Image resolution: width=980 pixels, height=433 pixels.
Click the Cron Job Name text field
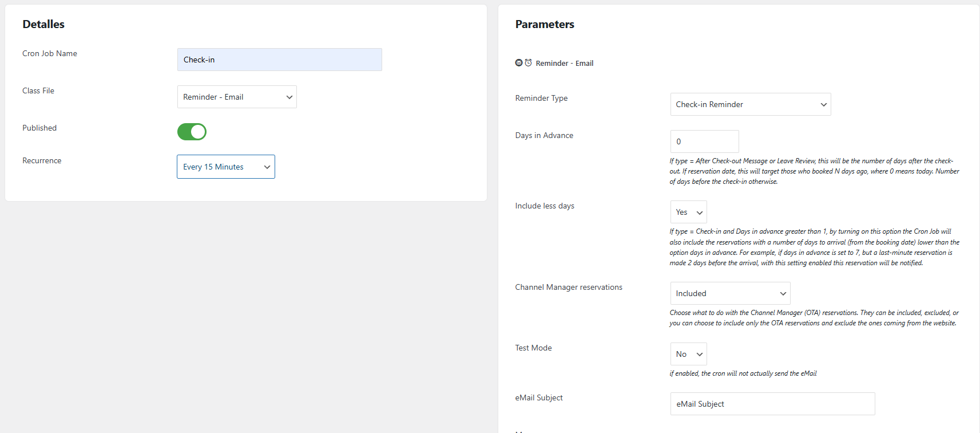pyautogui.click(x=279, y=60)
